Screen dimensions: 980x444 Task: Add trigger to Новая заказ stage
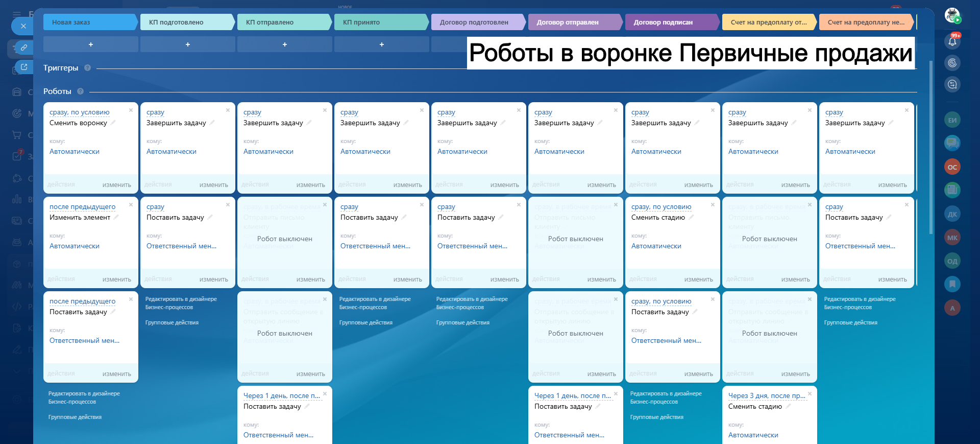click(x=91, y=44)
